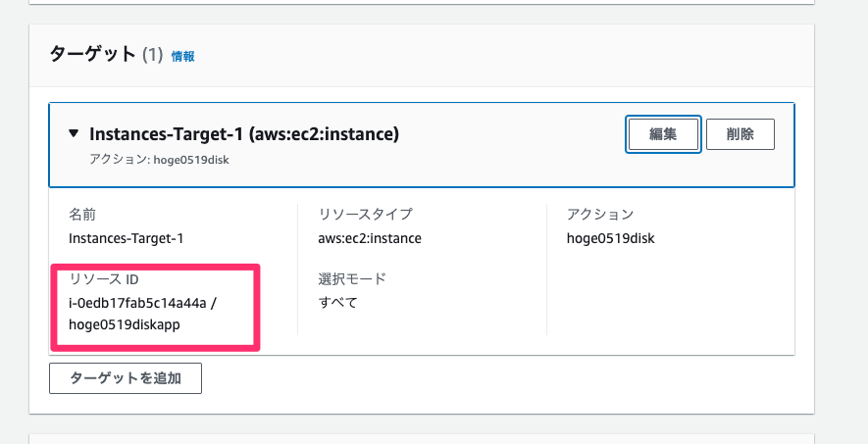Image resolution: width=868 pixels, height=444 pixels.
Task: Click the 編集 button
Action: click(663, 134)
